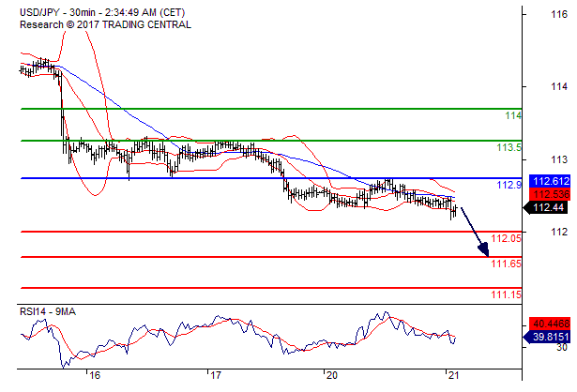The width and height of the screenshot is (577, 392).
Task: Select date 16 on the time axis
Action: tap(95, 375)
